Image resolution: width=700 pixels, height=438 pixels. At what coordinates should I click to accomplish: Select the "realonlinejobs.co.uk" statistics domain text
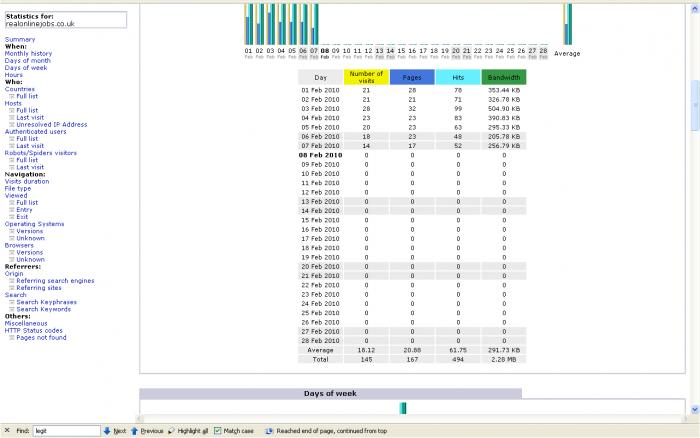pyautogui.click(x=40, y=24)
